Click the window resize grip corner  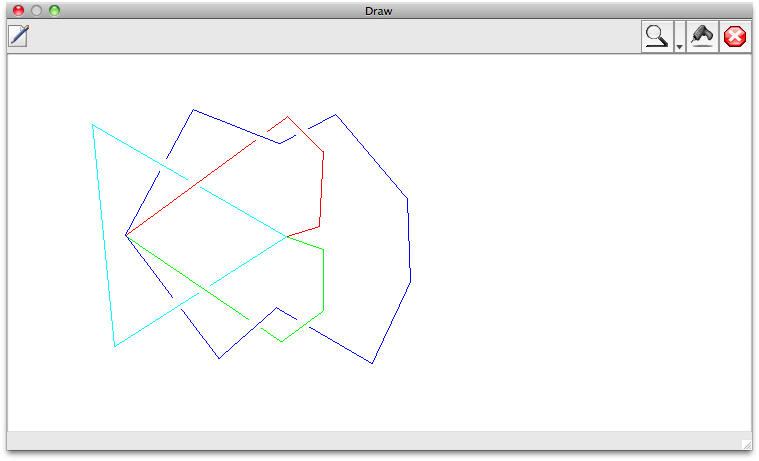point(746,445)
